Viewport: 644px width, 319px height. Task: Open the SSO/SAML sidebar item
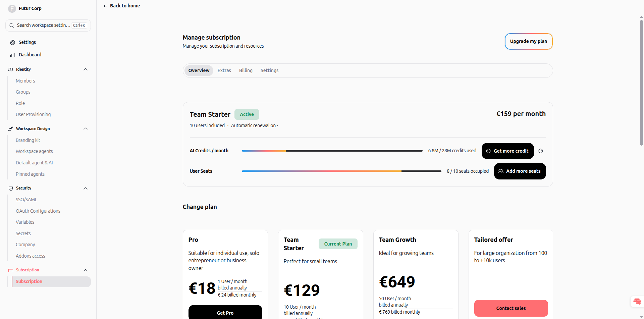[x=26, y=200]
